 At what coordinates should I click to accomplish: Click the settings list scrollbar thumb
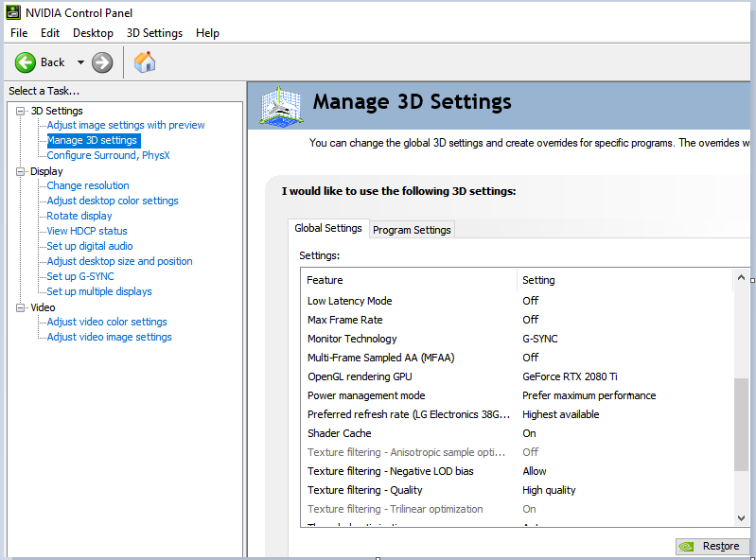click(741, 425)
